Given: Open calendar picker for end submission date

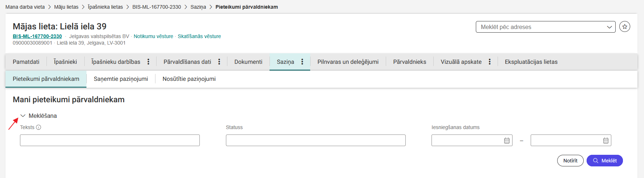Looking at the screenshot, I should pos(605,141).
